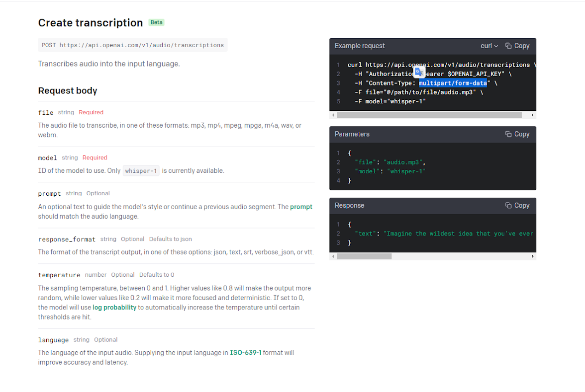The image size is (585, 392).
Task: Click the -F file= audio.mp3 code line
Action: pyautogui.click(x=419, y=92)
